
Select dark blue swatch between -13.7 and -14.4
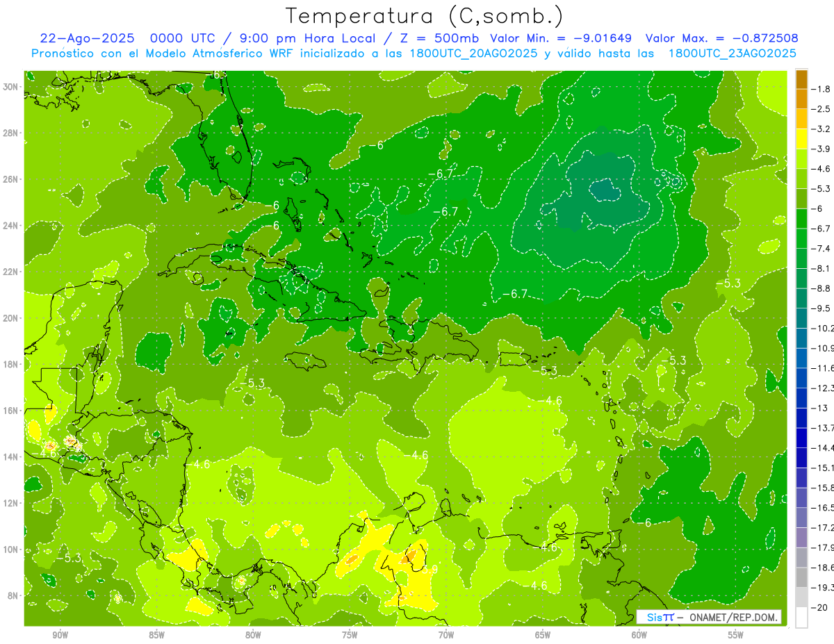click(801, 438)
